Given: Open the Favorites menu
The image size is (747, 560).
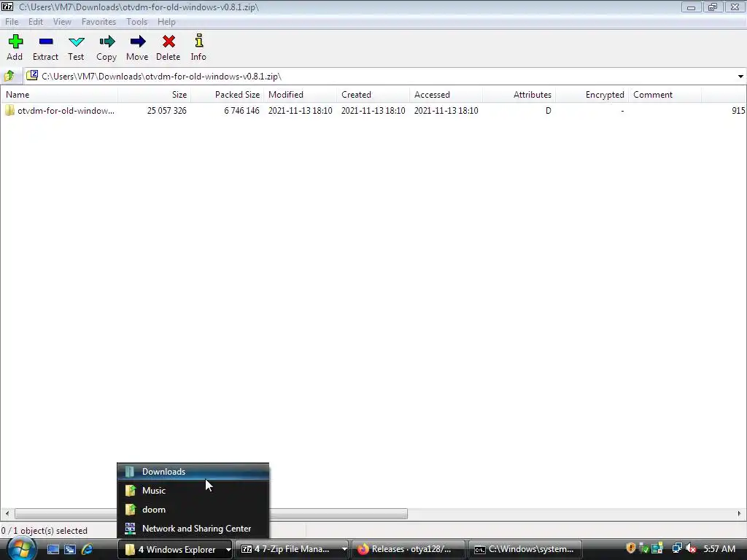Looking at the screenshot, I should pos(98,22).
